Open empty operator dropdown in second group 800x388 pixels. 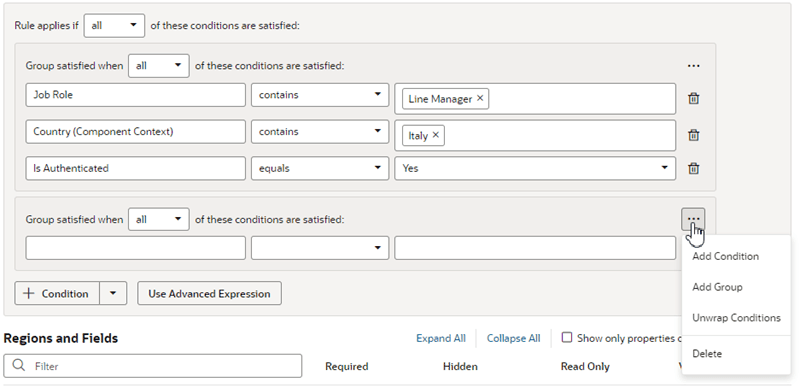(320, 248)
